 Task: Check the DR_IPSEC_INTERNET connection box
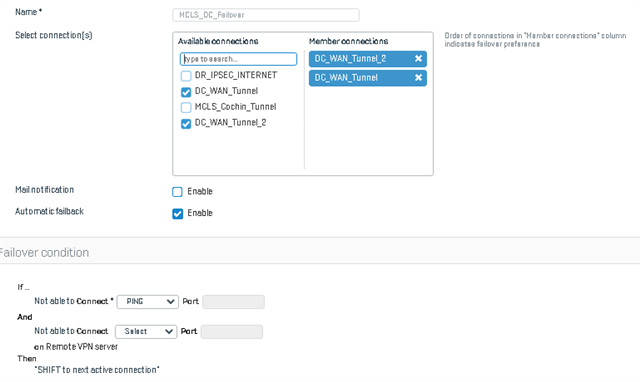186,76
